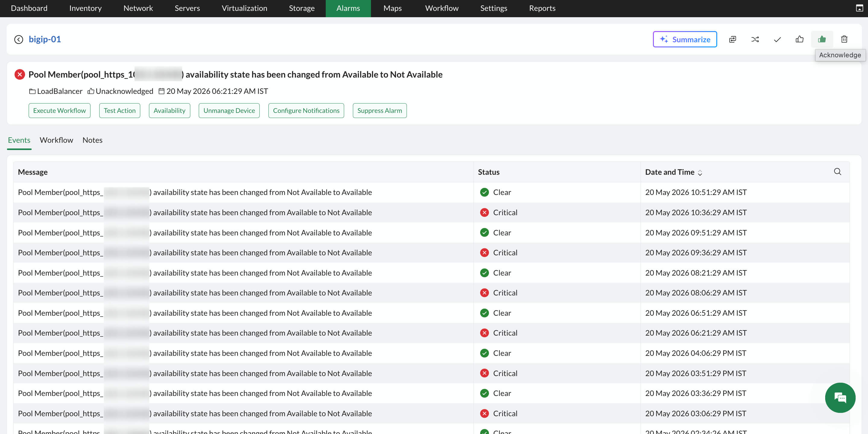Click the red Critical icon in the 06:21:29 AM row
The width and height of the screenshot is (868, 434).
(484, 333)
